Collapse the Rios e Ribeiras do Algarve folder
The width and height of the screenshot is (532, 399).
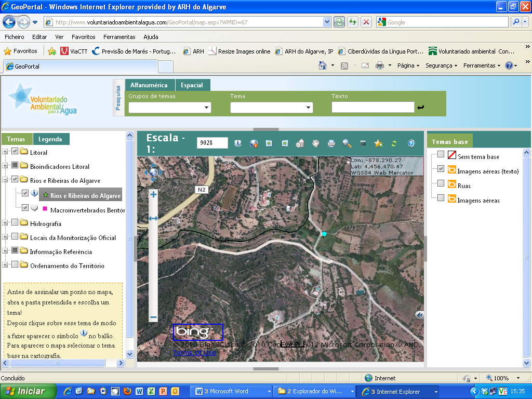pos(6,180)
